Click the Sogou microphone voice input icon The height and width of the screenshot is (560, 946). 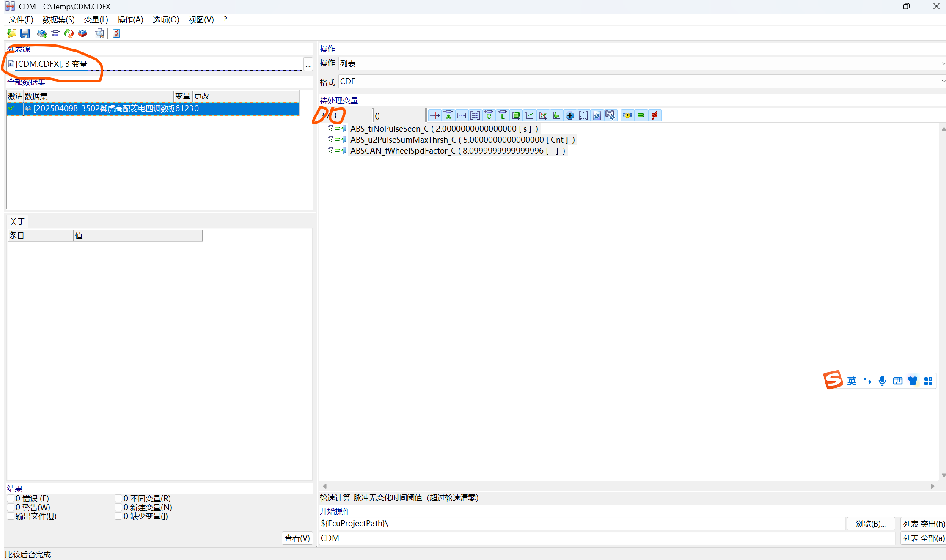click(x=882, y=381)
